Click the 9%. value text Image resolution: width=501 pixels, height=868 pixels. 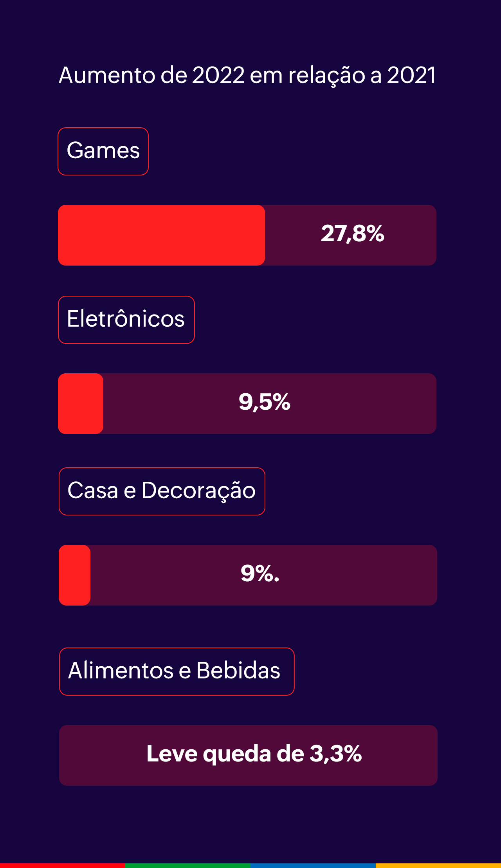[x=260, y=574]
